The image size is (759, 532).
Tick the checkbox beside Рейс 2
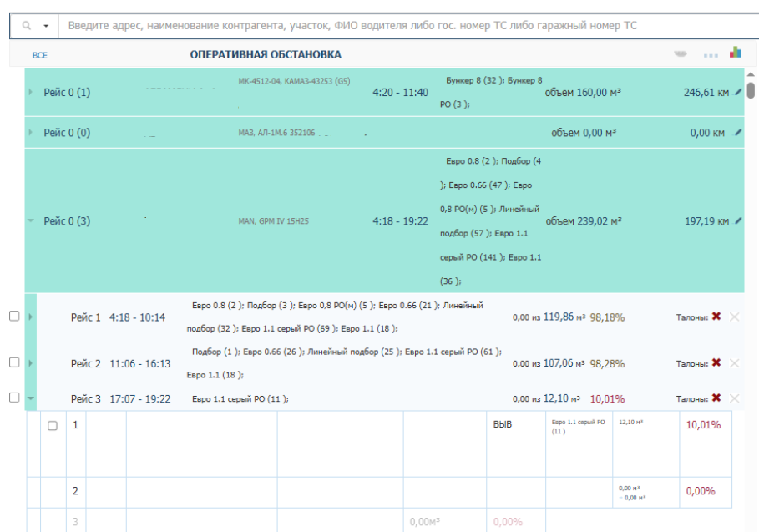13,362
